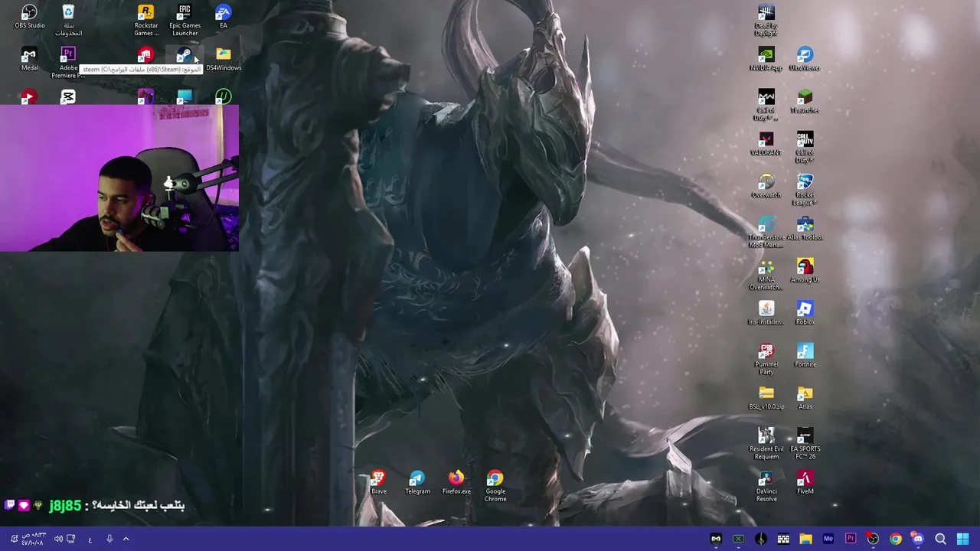Open Pummel Party desktop shortcut
Screen dimensions: 980x551
pos(766,358)
